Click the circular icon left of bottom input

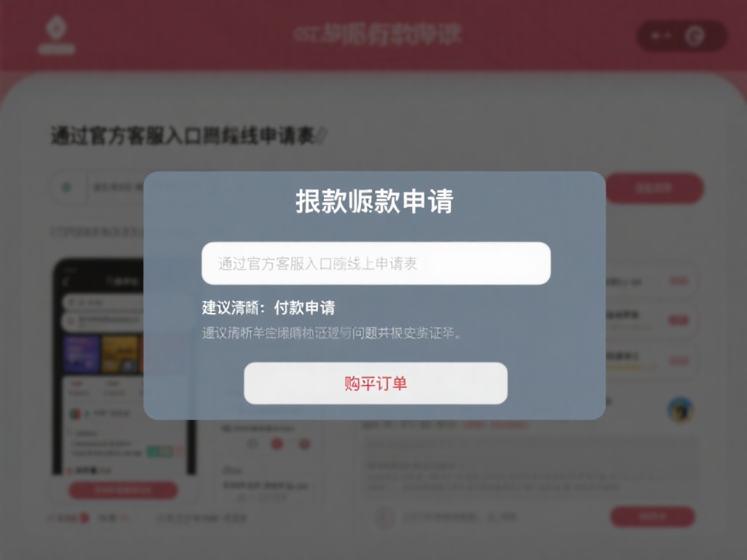[x=385, y=517]
